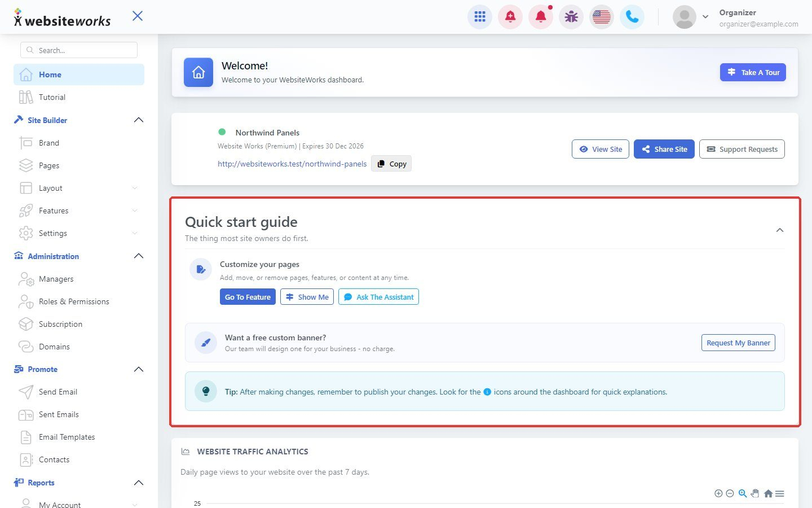
Task: Collapse the Quick start guide panel
Action: pos(780,230)
